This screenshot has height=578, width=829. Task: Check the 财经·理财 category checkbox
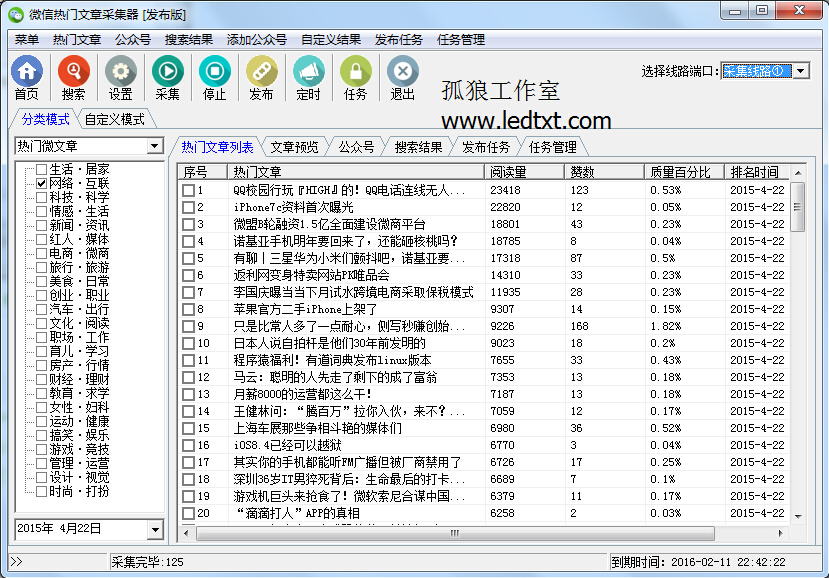tap(41, 379)
